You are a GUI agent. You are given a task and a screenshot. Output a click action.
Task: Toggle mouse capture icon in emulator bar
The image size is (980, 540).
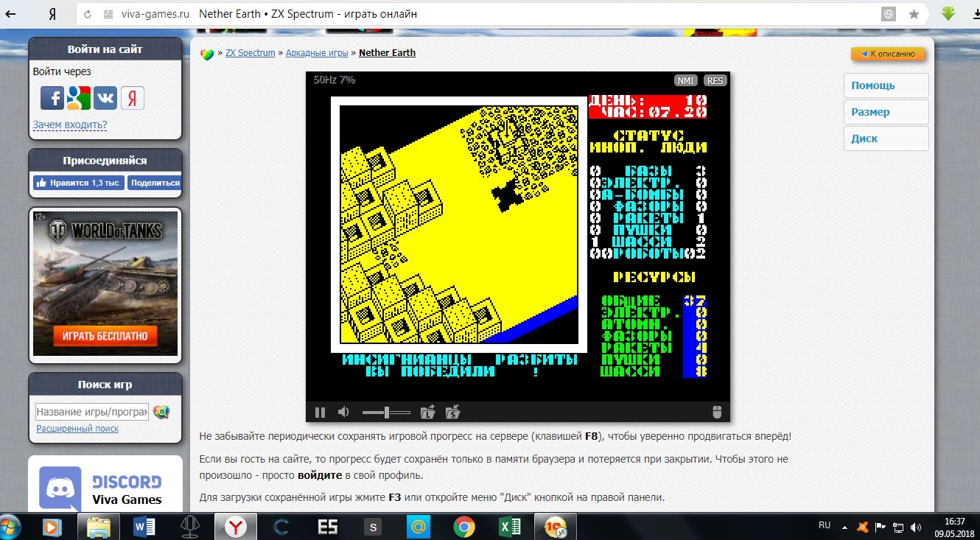click(x=717, y=412)
